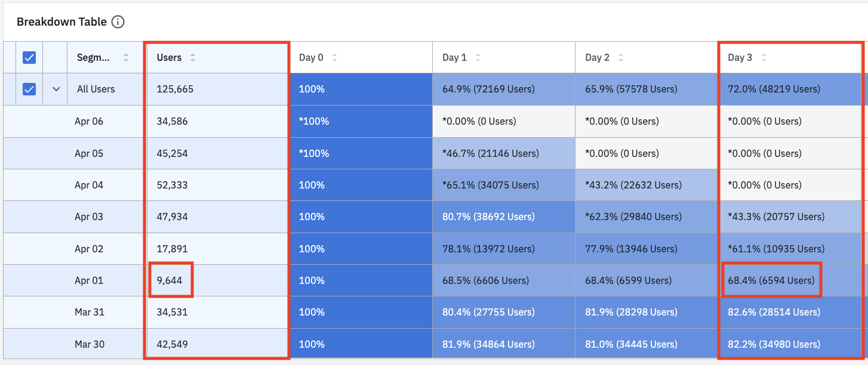Click the sort arrows beside Day 3
Viewport: 868px width, 365px height.
764,58
